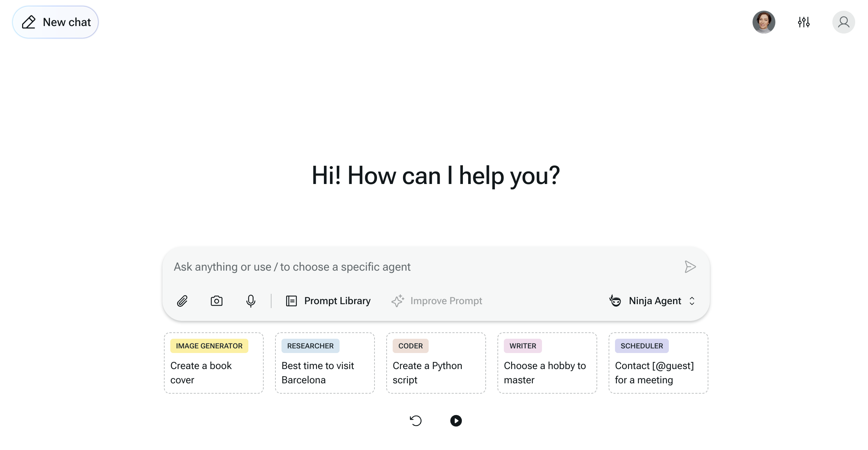Open the Scheduler meeting suggestion
The width and height of the screenshot is (868, 450).
(658, 363)
